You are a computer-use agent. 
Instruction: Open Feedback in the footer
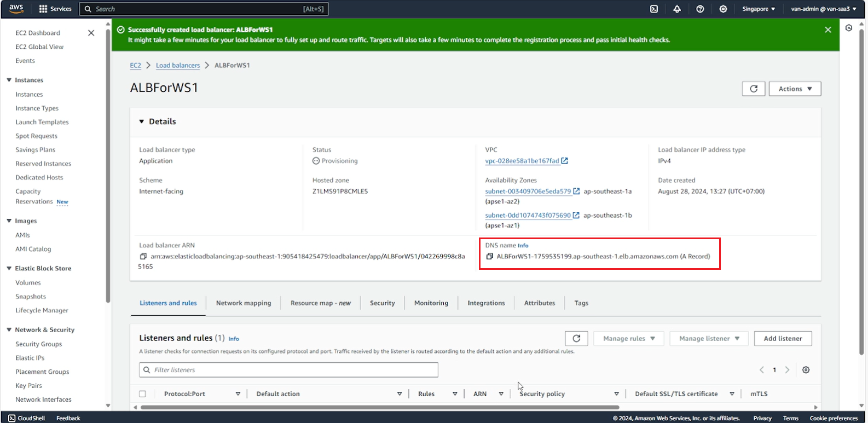(x=68, y=418)
